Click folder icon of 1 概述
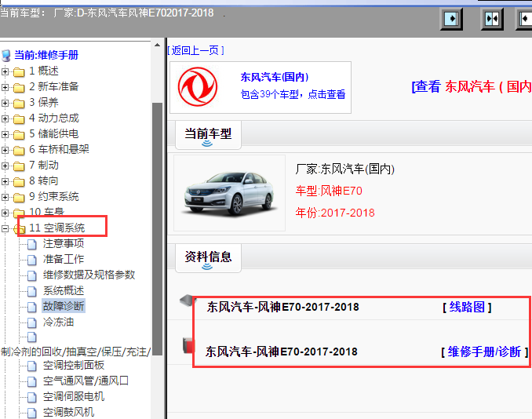Image resolution: width=532 pixels, height=419 pixels. point(19,71)
